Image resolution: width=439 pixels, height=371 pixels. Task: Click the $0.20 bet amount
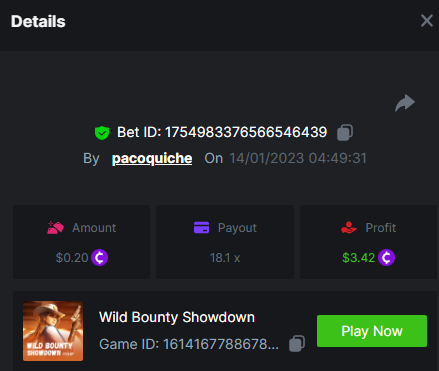tap(72, 258)
